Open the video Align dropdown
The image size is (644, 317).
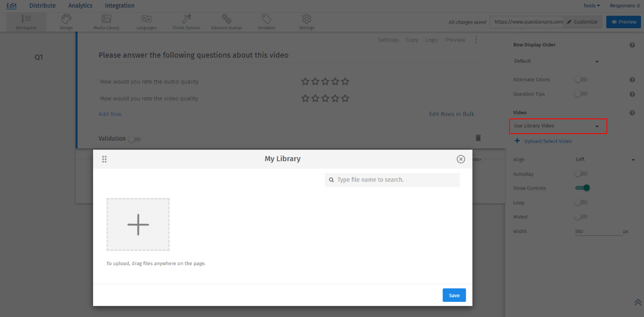pyautogui.click(x=605, y=159)
